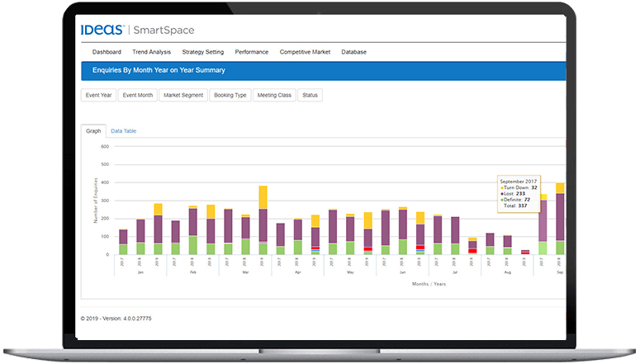Click the red segment of August 2019 bar

(x=525, y=253)
